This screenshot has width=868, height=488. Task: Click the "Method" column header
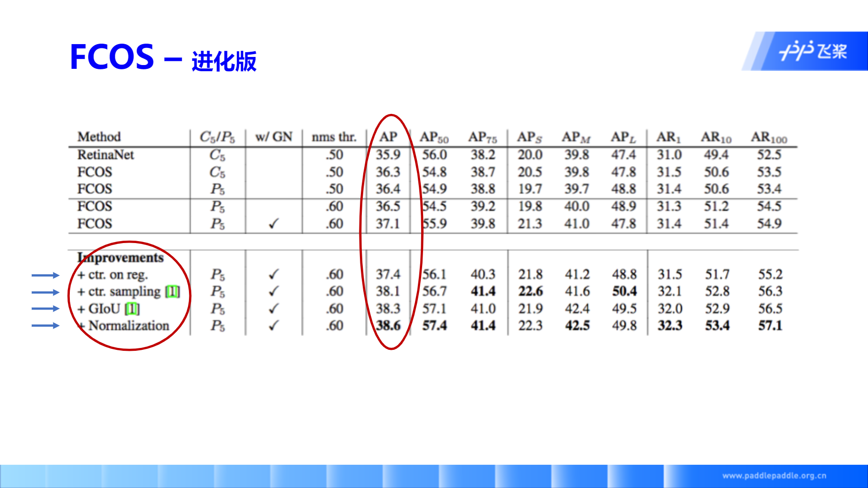99,137
